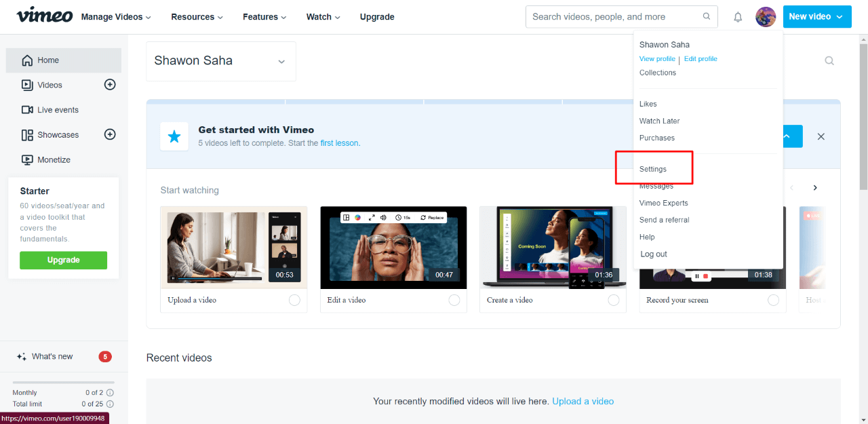This screenshot has height=424, width=868.
Task: Collapse the Get started panel chevron
Action: tap(787, 136)
